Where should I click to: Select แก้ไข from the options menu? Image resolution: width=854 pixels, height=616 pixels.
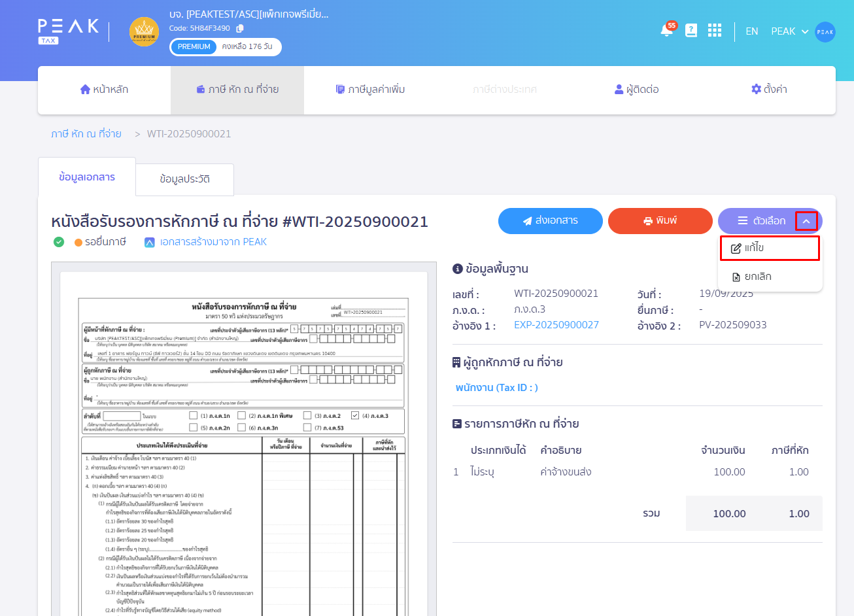pyautogui.click(x=770, y=248)
